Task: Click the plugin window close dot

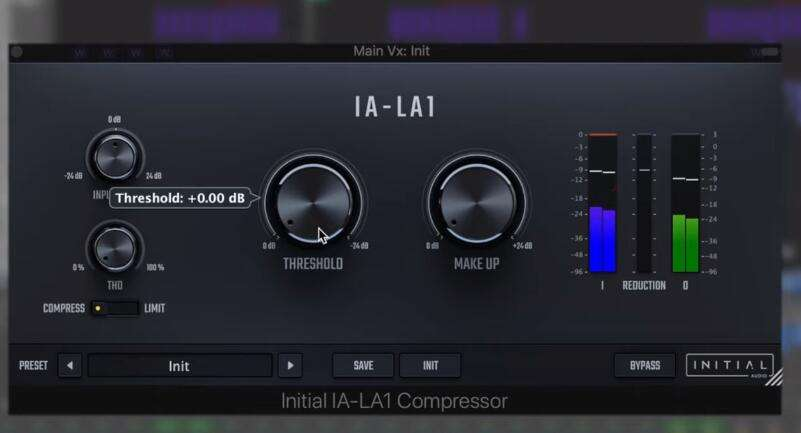Action: pyautogui.click(x=17, y=52)
